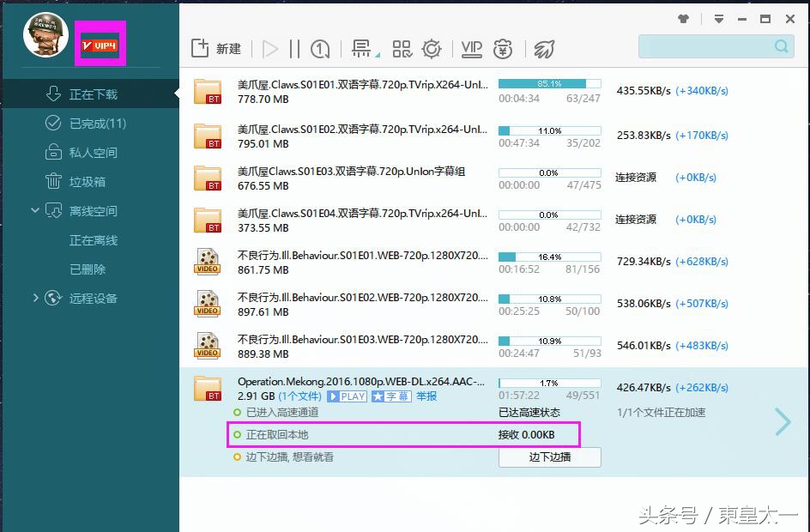The height and width of the screenshot is (532, 810).
Task: Click BT folder icon of Claws.S01E02
Action: [208, 136]
